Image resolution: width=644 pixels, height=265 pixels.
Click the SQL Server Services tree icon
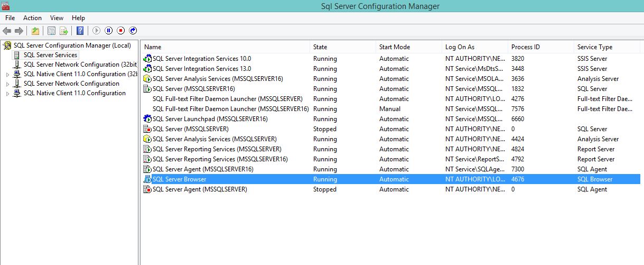(x=17, y=55)
